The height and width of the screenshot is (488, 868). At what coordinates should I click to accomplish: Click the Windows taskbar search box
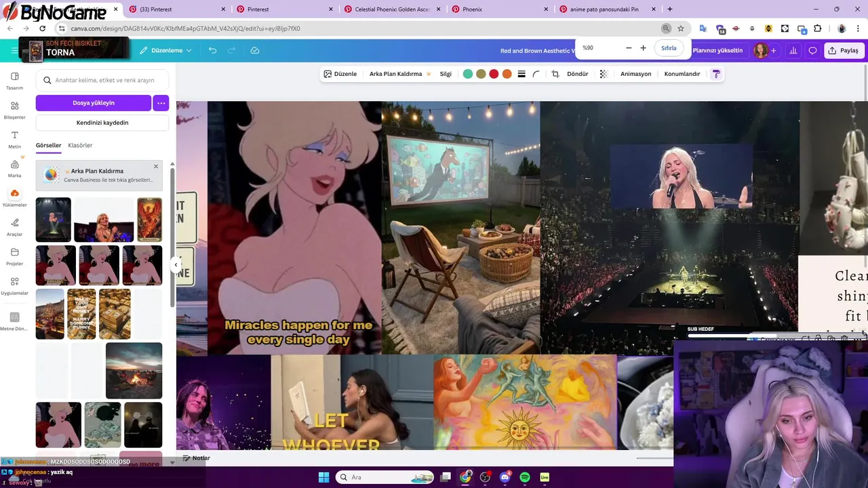(386, 477)
